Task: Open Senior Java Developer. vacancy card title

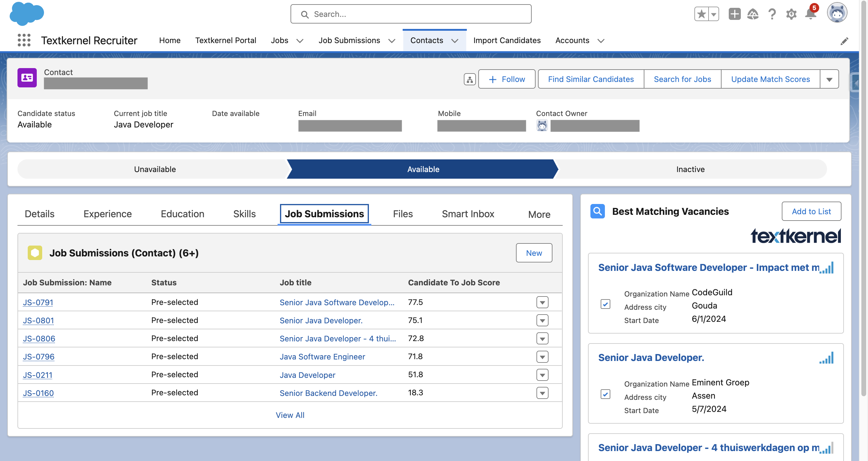Action: (x=651, y=358)
